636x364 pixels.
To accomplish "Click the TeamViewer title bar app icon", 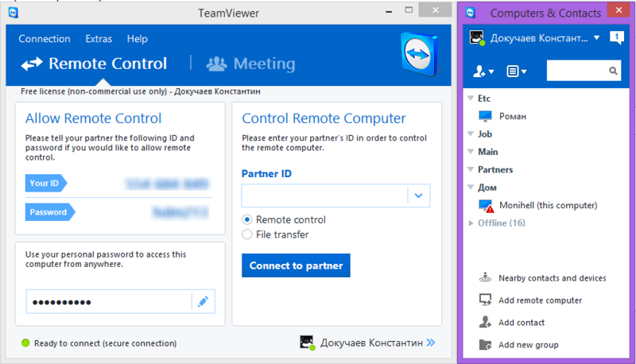I will point(14,13).
